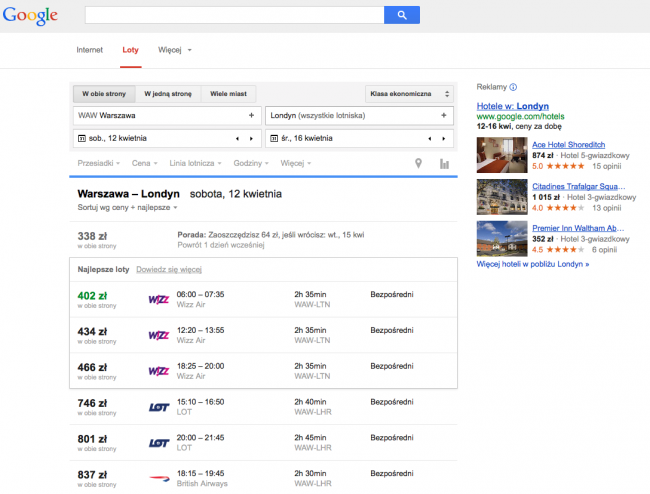Click the Ace Hotel Shoreditch thumbnail
Screen dimensions: 650x494
coord(502,155)
